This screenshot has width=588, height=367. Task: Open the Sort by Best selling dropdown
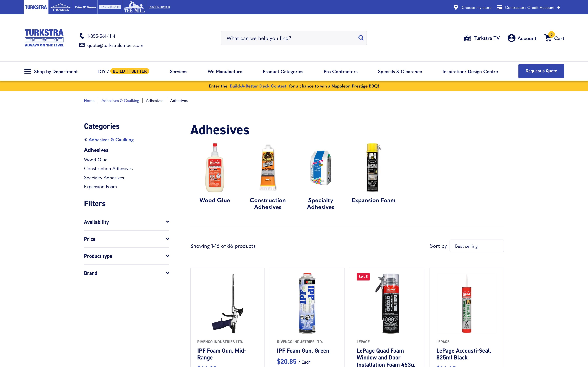tap(476, 246)
